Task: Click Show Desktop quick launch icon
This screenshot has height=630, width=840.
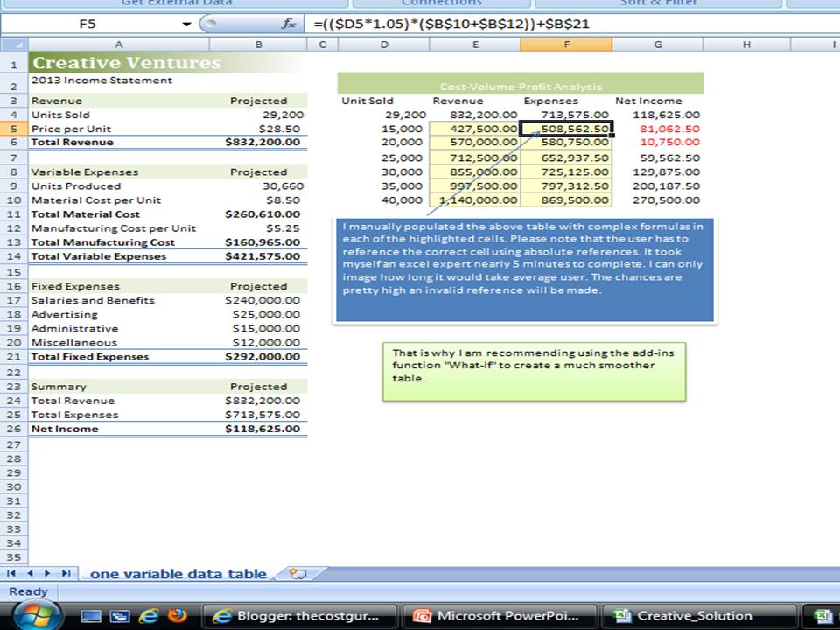Action: 90,617
